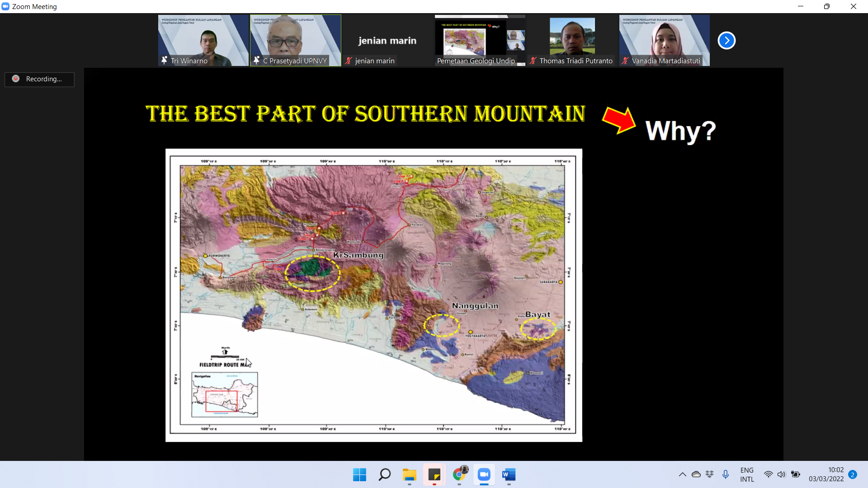Click jenian marin's muted microphone icon
868x488 pixels.
(x=349, y=61)
